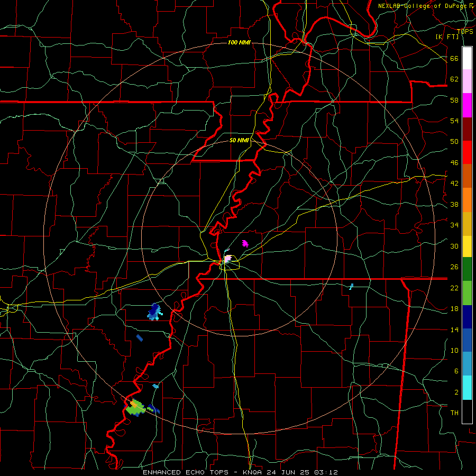Click the '[K FT]' units label
This screenshot has height=476, width=476.
[x=447, y=36]
